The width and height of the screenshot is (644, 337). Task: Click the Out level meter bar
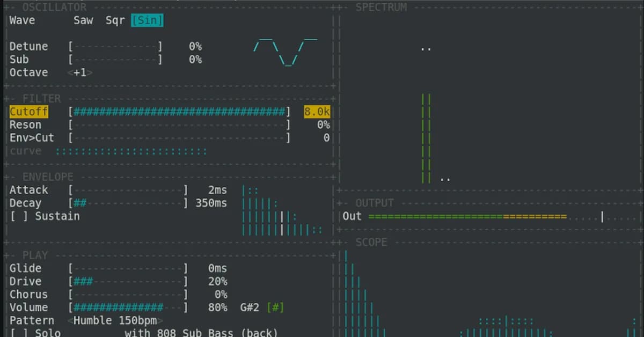click(x=502, y=216)
